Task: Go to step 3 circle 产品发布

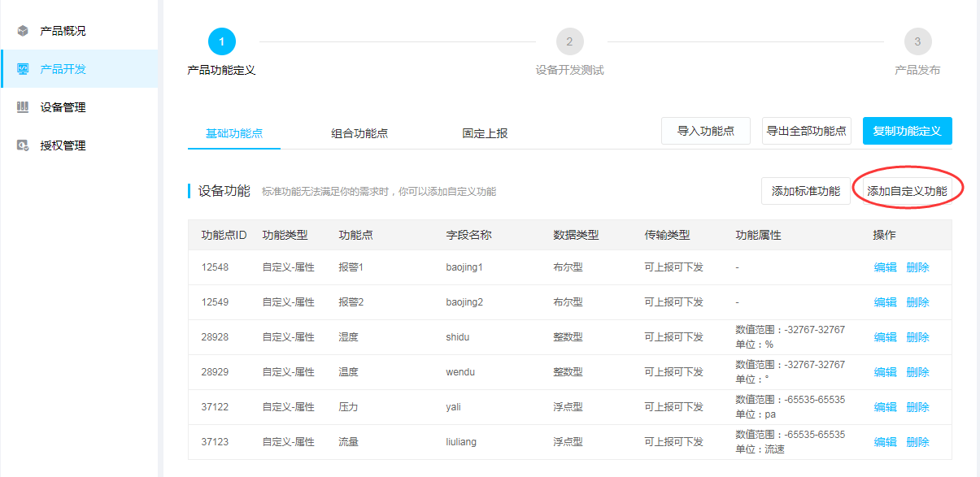Action: [917, 41]
